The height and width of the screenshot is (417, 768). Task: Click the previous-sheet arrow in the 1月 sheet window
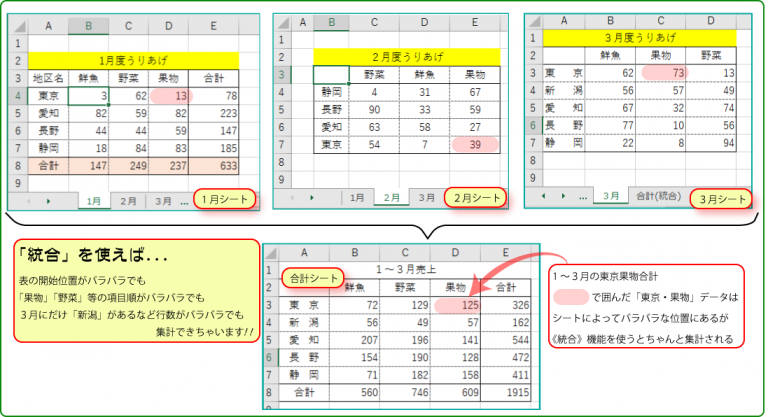tap(28, 201)
